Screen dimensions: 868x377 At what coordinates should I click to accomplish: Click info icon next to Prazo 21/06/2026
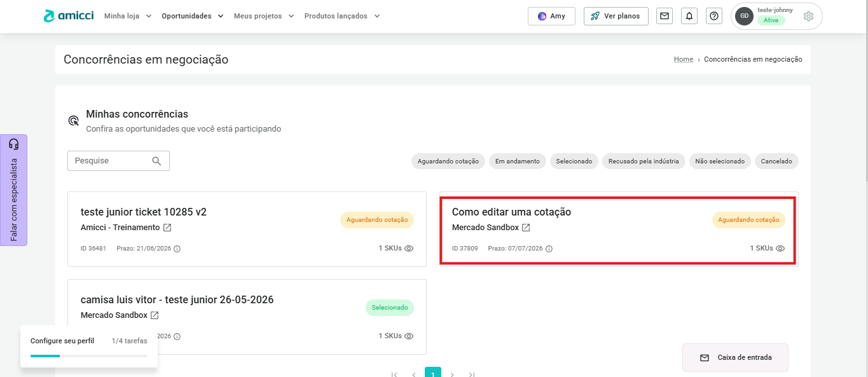pyautogui.click(x=177, y=249)
